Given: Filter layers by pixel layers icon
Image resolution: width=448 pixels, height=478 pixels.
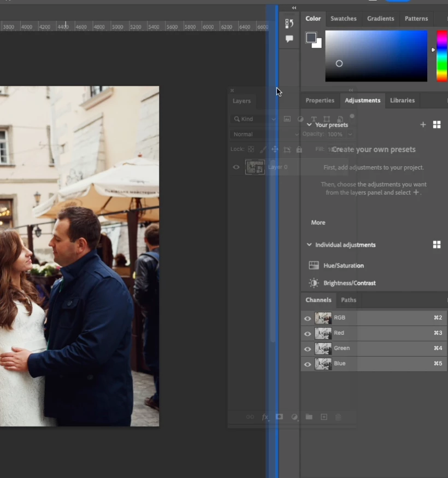Looking at the screenshot, I should (287, 119).
